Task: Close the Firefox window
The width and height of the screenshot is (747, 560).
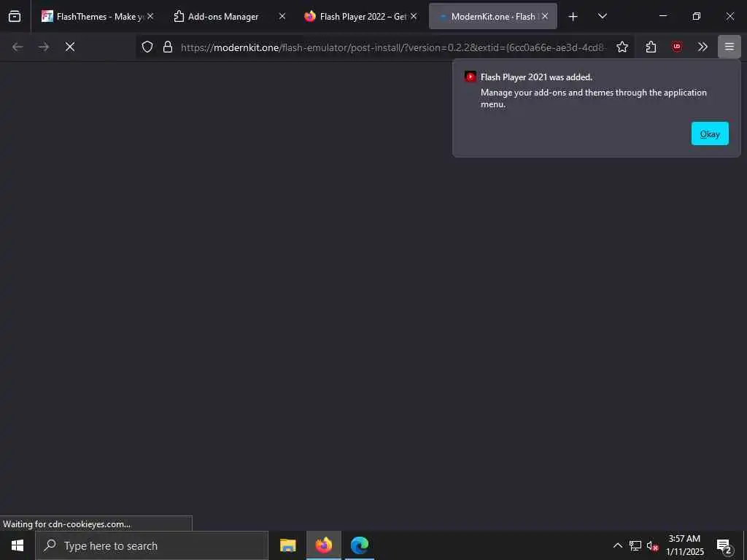Action: (x=729, y=16)
